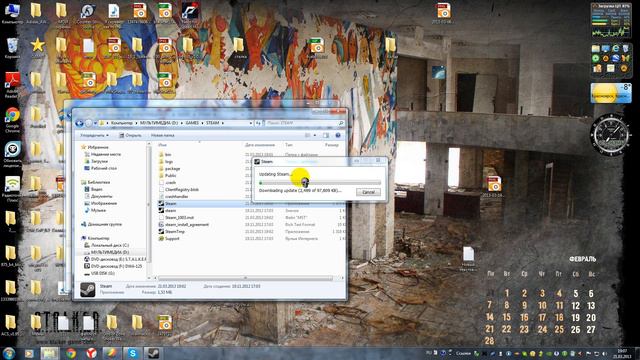Select steam_install_agreement file
Screen dimensions: 640x360
point(184,224)
